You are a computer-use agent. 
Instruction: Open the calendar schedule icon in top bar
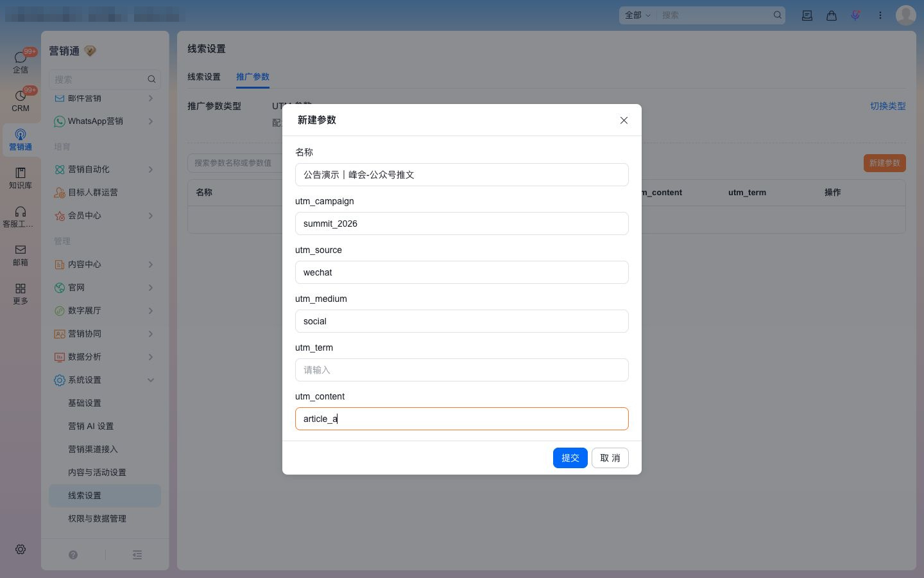pyautogui.click(x=807, y=15)
